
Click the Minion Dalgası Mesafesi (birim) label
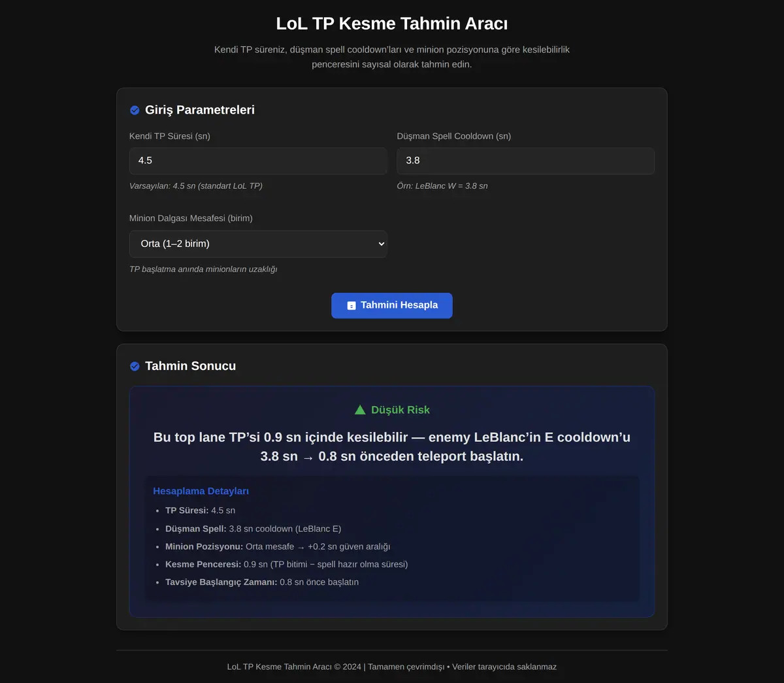(x=191, y=218)
